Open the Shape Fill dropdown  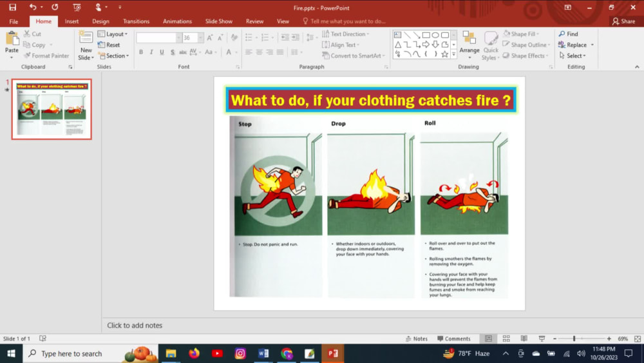tap(521, 34)
